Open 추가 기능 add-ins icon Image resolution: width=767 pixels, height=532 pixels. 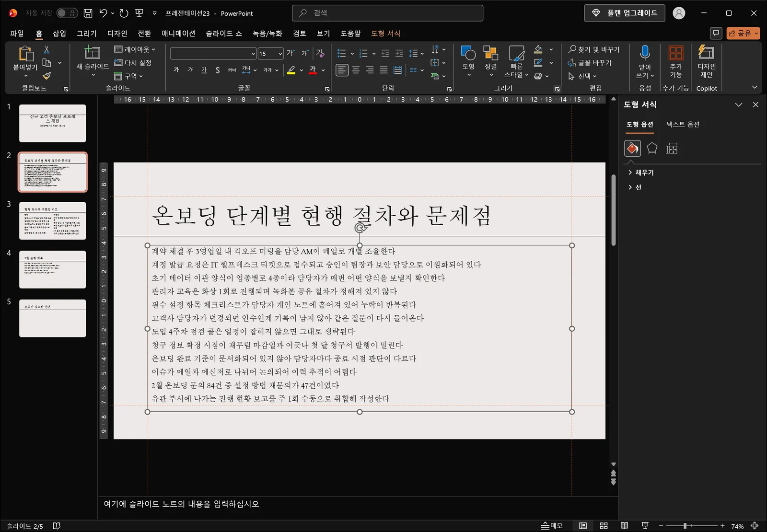pos(676,53)
